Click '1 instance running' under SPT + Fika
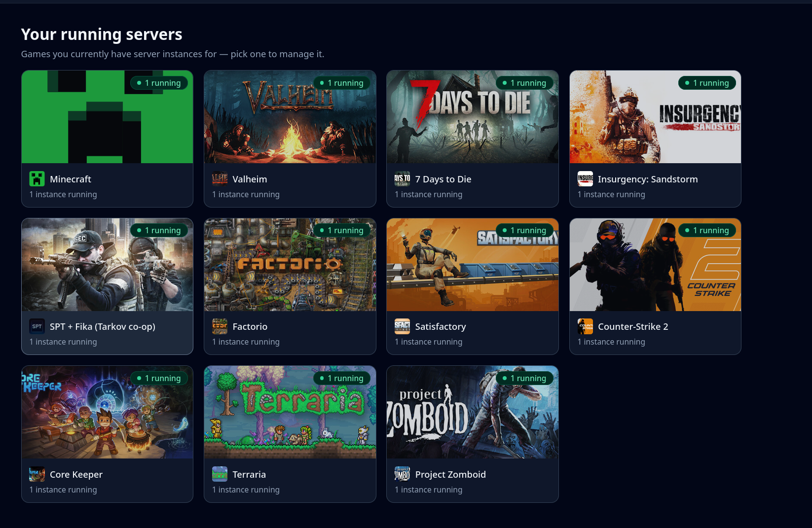 tap(63, 342)
